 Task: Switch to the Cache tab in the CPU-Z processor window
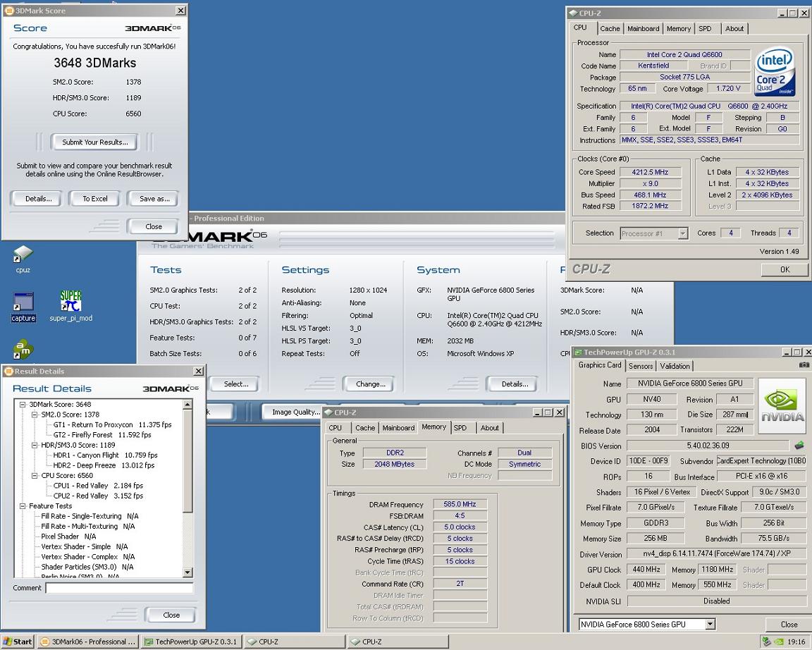pos(610,29)
